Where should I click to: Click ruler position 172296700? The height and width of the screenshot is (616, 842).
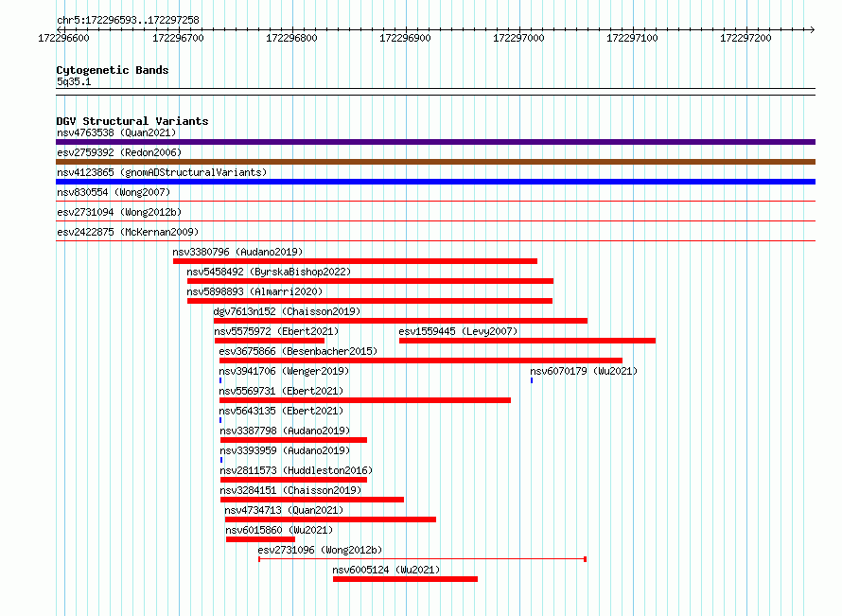(x=178, y=38)
